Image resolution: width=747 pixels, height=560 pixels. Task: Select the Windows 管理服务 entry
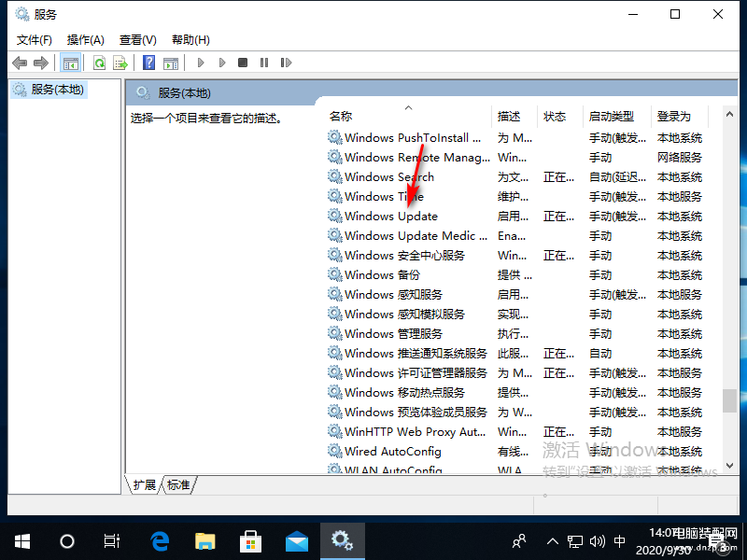point(517,334)
